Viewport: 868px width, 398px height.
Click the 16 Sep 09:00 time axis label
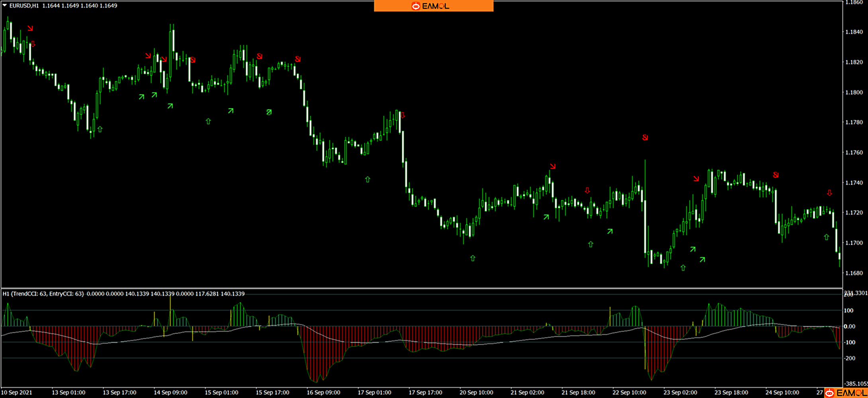click(323, 392)
